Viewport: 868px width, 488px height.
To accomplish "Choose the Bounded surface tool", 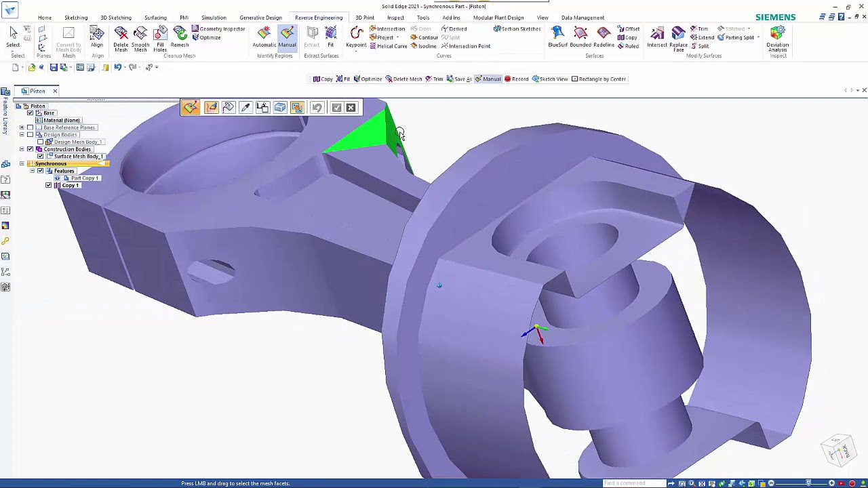I will (580, 38).
